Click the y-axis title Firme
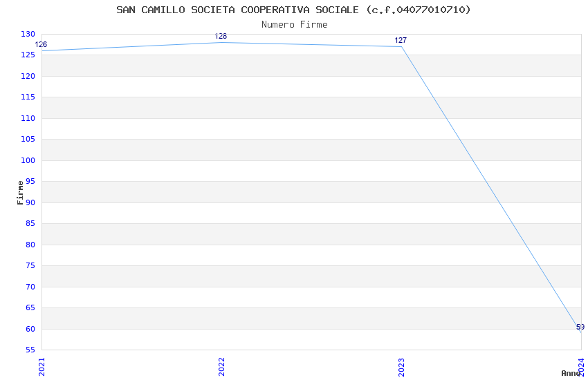Viewport: 588px width, 380px height. pyautogui.click(x=20, y=193)
